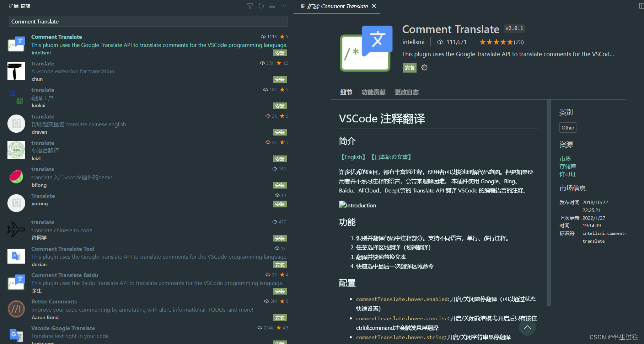Install the translate extension by 许同学

pos(280,238)
